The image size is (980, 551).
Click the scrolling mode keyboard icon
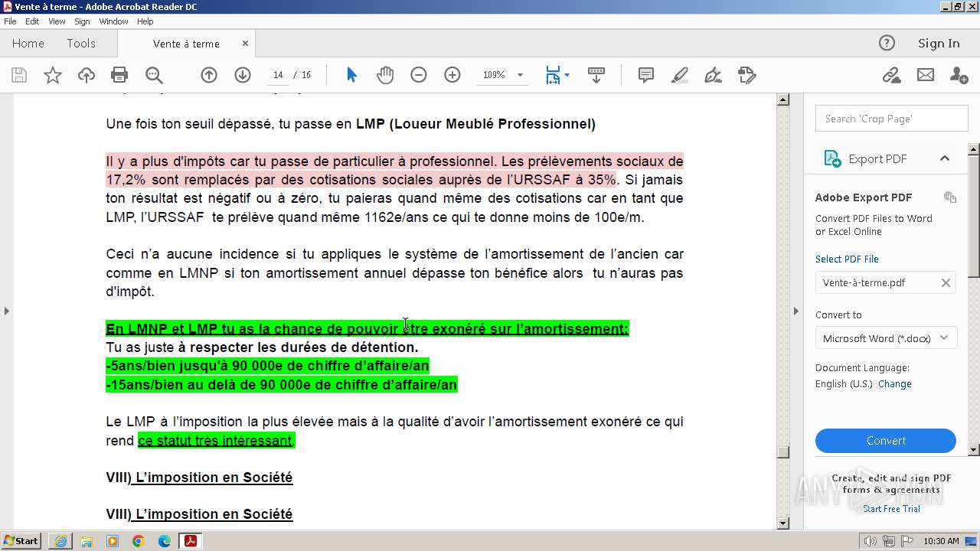point(596,75)
